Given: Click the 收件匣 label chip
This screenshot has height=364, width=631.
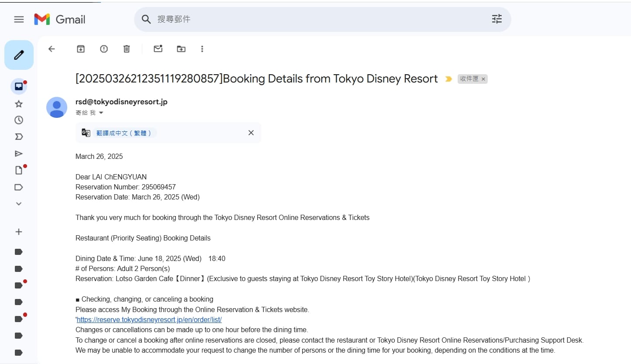Looking at the screenshot, I should (469, 79).
